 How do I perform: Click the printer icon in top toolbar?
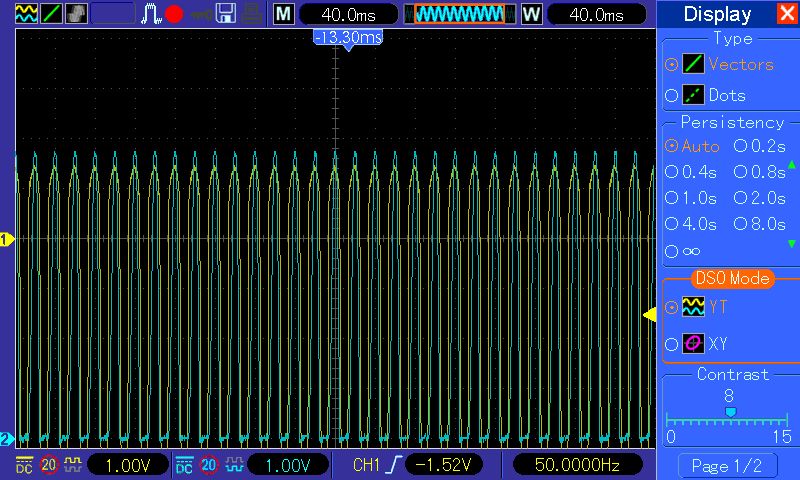click(254, 14)
